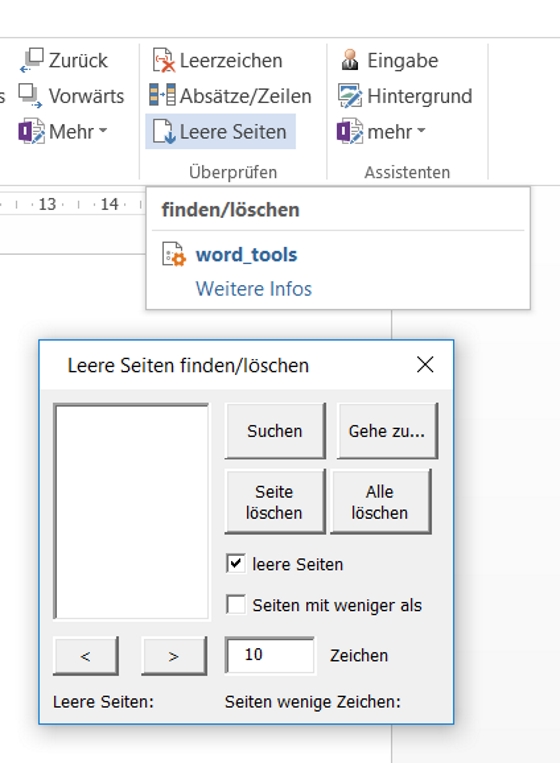Click the Seite löschen button
This screenshot has height=763, width=560.
275,502
